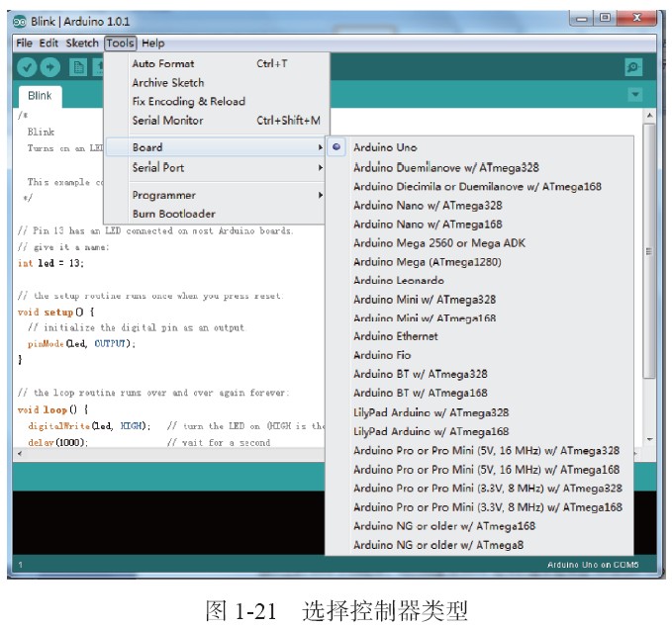This screenshot has width=672, height=628.
Task: Select Arduino Nano w/ ATmega168
Action: pyautogui.click(x=480, y=224)
